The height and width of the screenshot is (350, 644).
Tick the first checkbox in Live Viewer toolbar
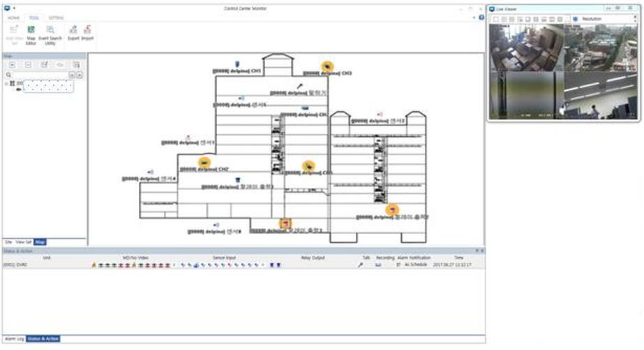[495, 19]
